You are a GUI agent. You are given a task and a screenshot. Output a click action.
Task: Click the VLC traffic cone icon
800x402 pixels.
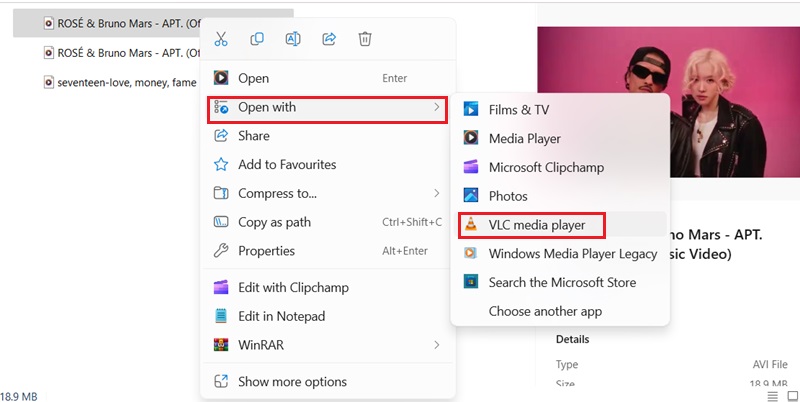pyautogui.click(x=471, y=224)
